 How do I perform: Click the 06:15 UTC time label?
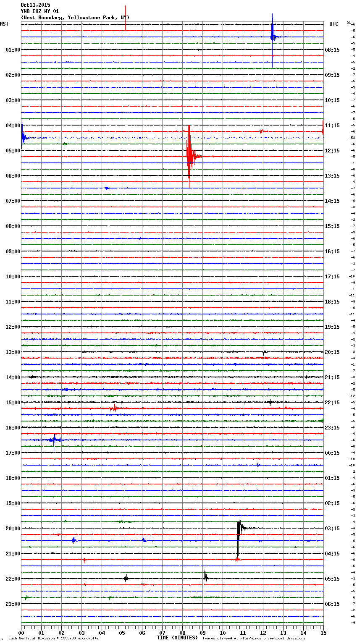(332, 604)
